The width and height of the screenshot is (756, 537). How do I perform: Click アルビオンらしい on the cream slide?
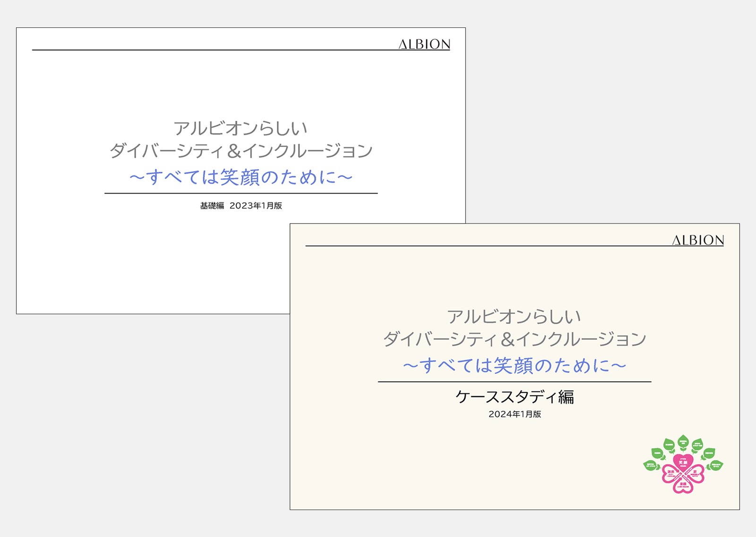tap(514, 316)
